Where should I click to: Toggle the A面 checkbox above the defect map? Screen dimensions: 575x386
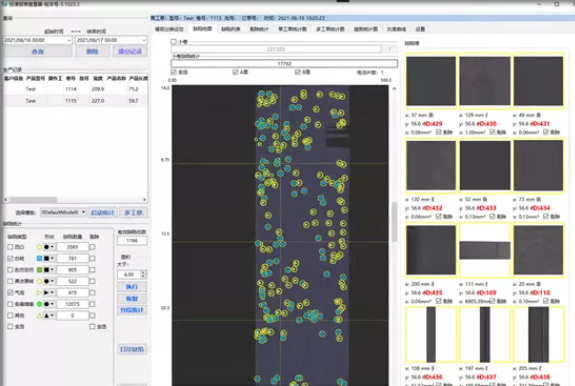(x=235, y=72)
